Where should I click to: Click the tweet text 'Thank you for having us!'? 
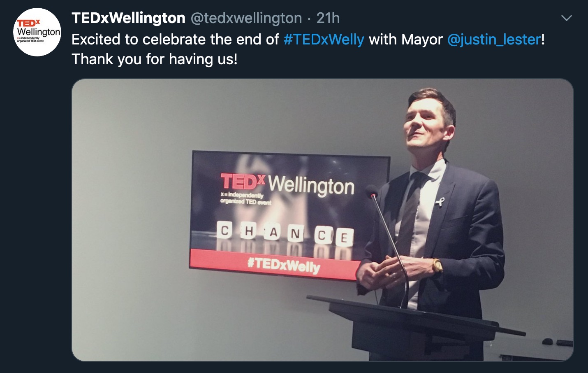point(155,59)
